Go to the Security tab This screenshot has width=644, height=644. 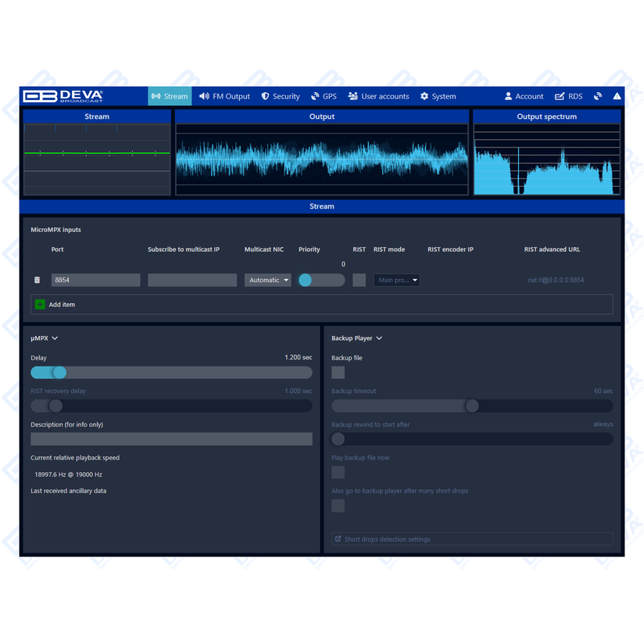point(281,96)
